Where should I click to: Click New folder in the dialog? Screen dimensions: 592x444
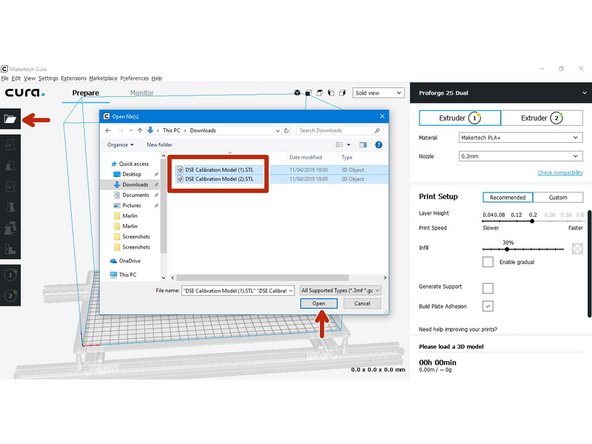(159, 145)
